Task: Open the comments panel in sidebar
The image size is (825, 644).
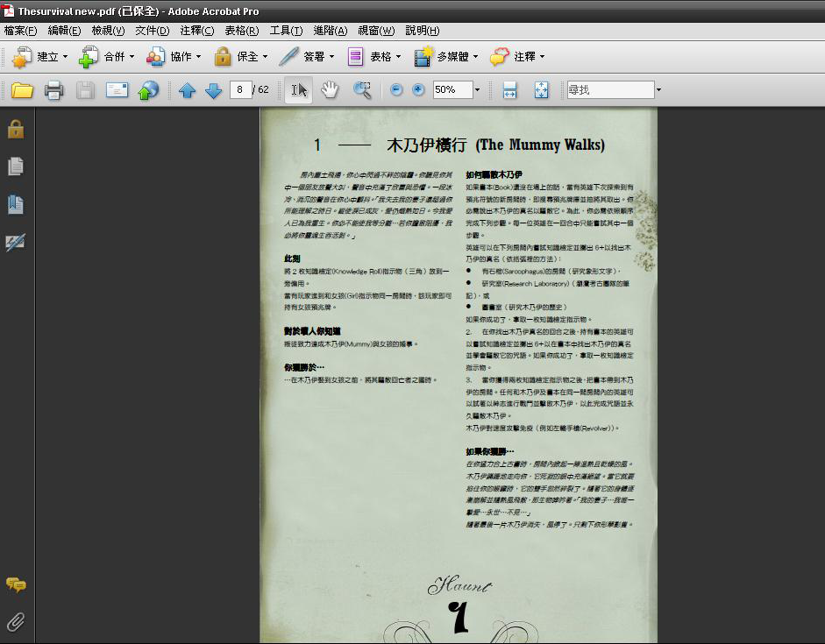Action: 16,584
